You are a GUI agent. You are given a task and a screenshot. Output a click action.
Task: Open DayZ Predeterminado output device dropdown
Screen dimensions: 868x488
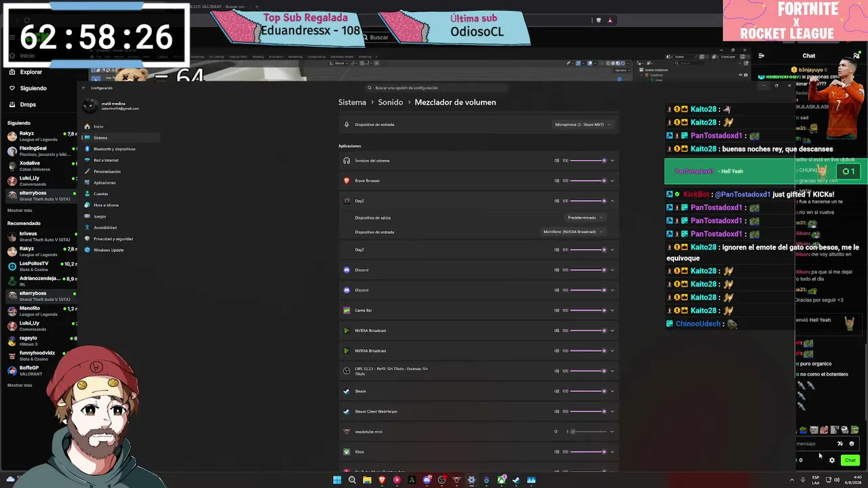[x=585, y=218]
